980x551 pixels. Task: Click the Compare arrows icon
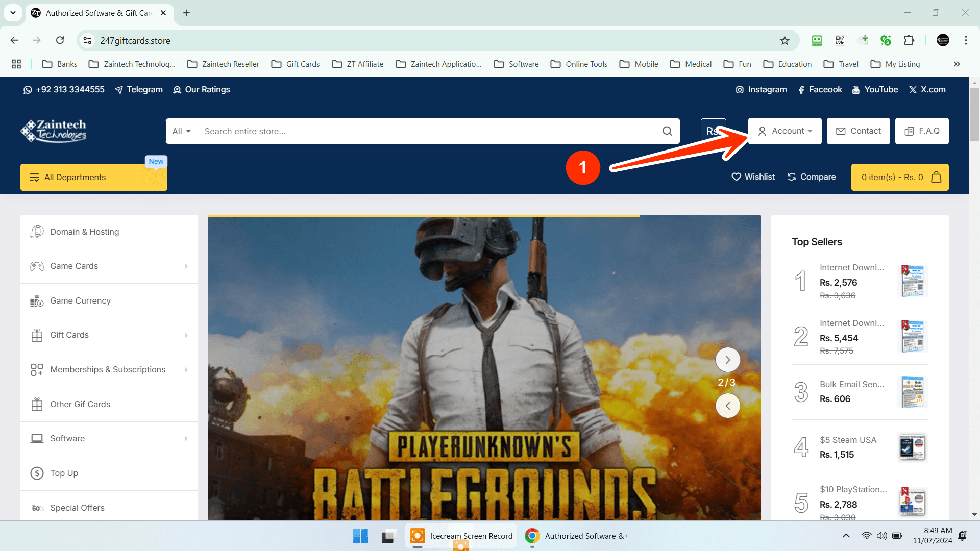pyautogui.click(x=792, y=177)
